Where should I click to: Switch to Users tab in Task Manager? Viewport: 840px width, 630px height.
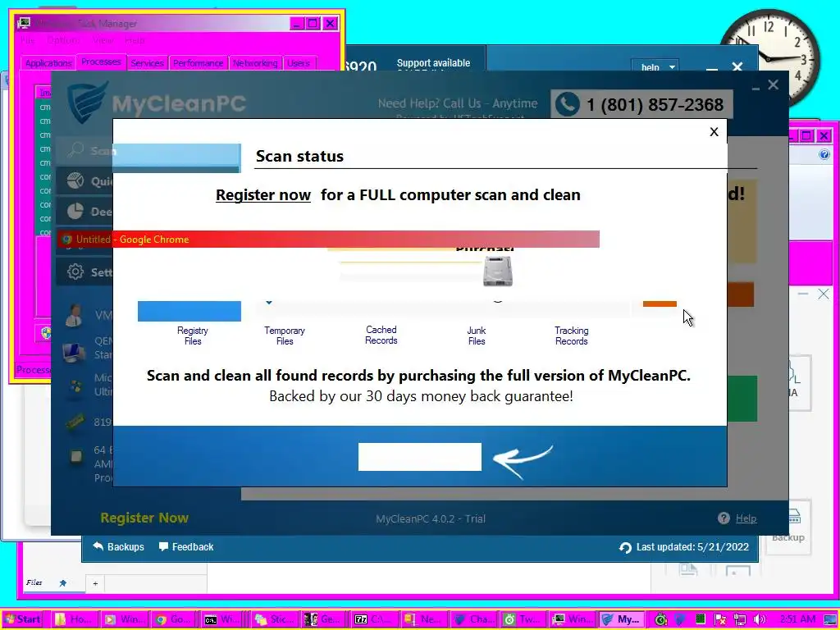point(299,63)
